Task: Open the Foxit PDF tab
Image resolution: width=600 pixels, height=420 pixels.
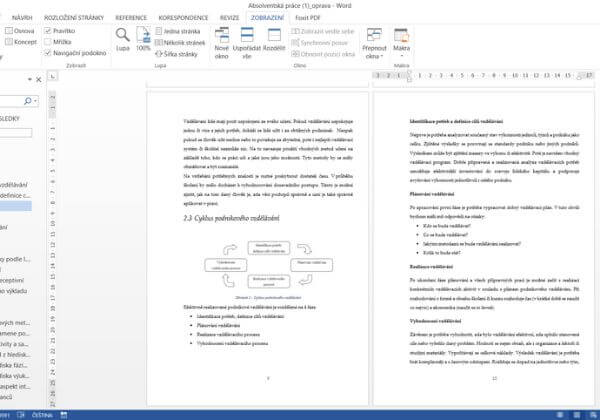Action: (308, 18)
